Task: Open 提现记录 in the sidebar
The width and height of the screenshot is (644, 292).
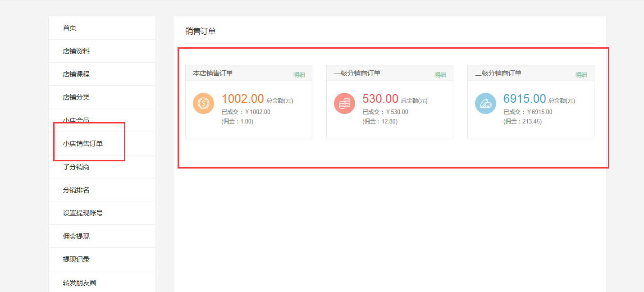Action: [x=102, y=260]
